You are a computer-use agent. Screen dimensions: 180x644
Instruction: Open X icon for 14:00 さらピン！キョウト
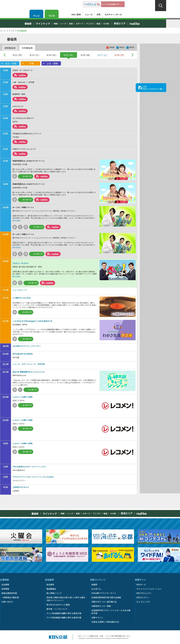point(20,283)
